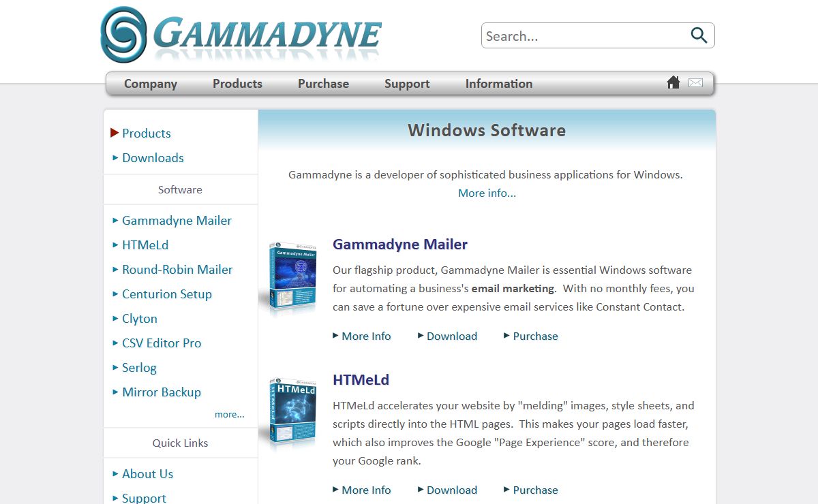
Task: Open HTMeLd sidebar link
Action: (x=145, y=245)
